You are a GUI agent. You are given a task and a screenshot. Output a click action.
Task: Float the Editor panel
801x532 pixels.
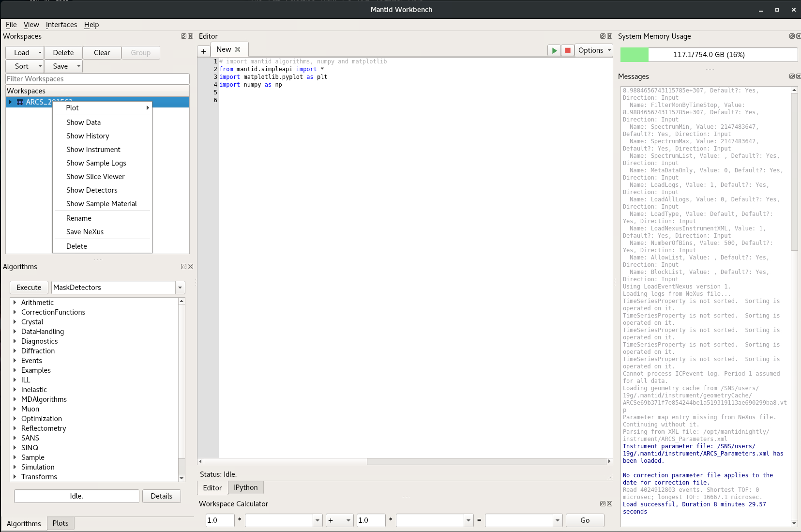(603, 36)
